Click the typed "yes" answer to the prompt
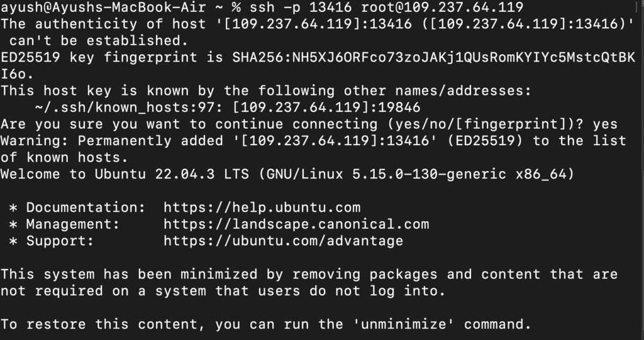This screenshot has height=340, width=644. pyautogui.click(x=605, y=124)
